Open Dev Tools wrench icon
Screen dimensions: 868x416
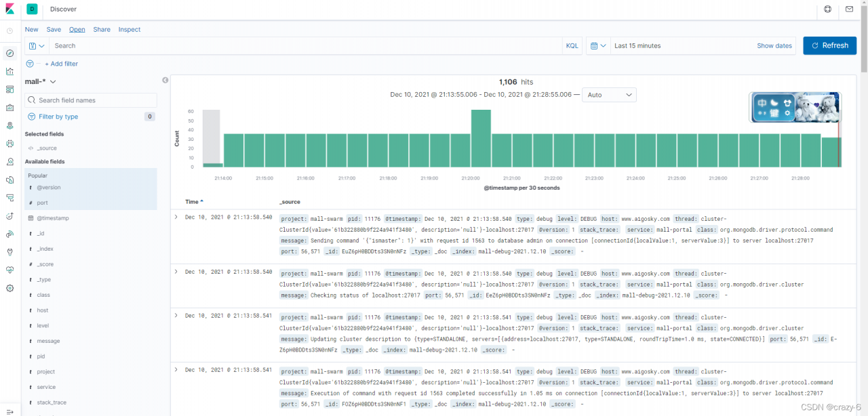click(9, 252)
